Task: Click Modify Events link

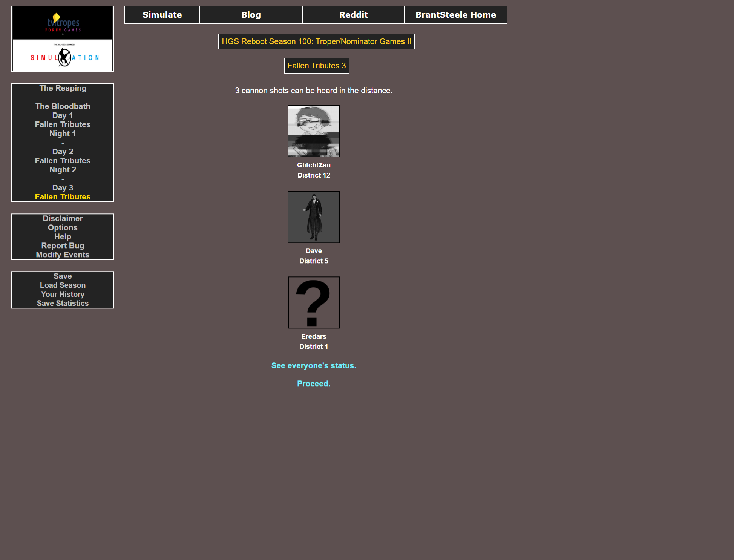Action: click(63, 255)
